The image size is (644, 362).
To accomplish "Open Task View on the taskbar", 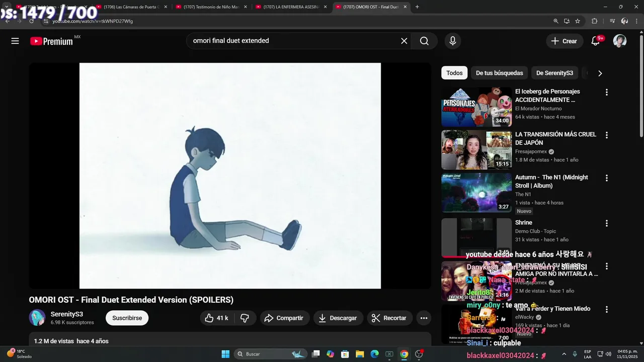I will pos(315,354).
